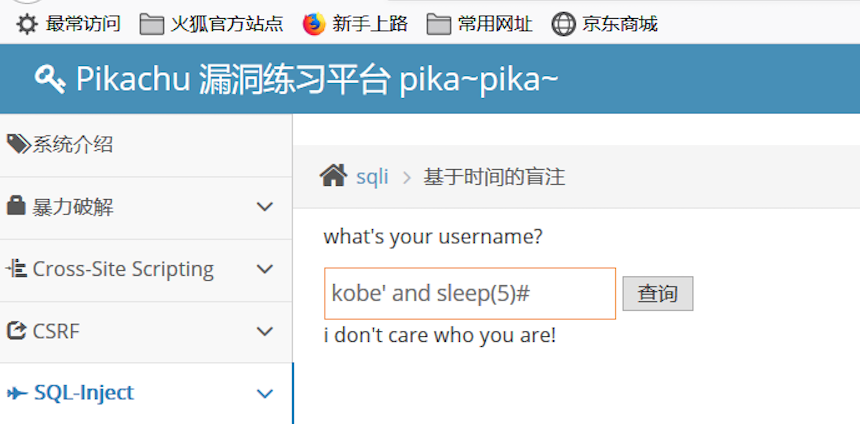Image resolution: width=860 pixels, height=424 pixels.
Task: Collapse the SQL-Inject section chevron
Action: (265, 393)
